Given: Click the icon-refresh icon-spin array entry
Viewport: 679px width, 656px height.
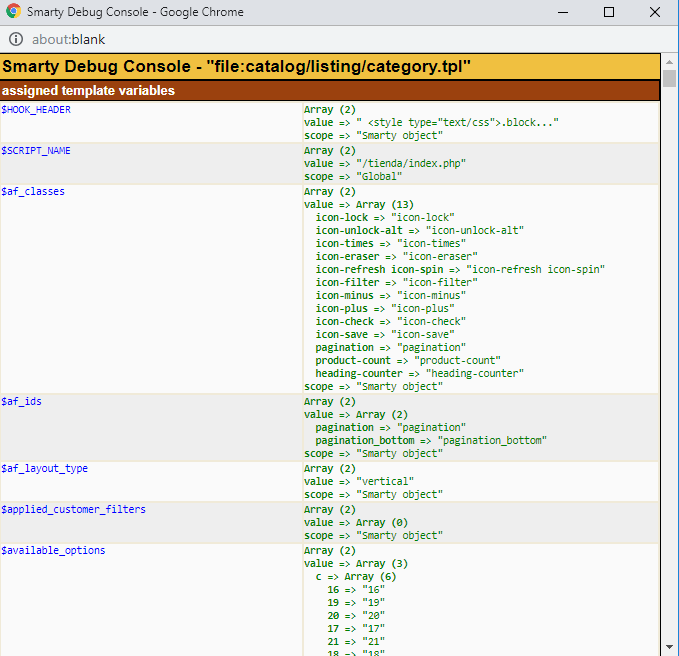Looking at the screenshot, I should click(460, 269).
